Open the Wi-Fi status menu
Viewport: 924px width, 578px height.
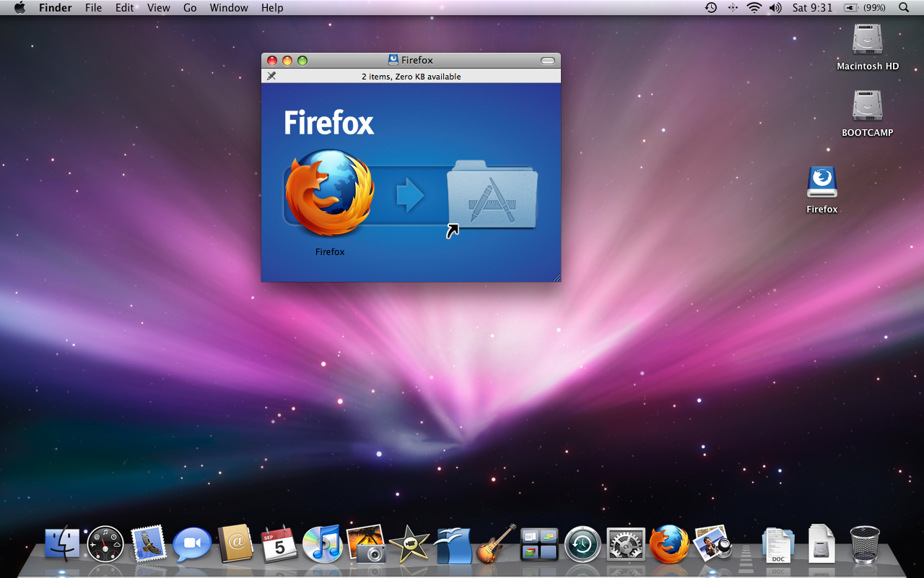[x=754, y=8]
